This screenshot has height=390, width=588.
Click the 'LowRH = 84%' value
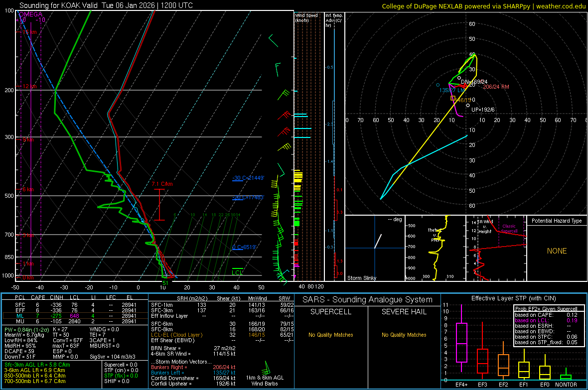pyautogui.click(x=20, y=341)
